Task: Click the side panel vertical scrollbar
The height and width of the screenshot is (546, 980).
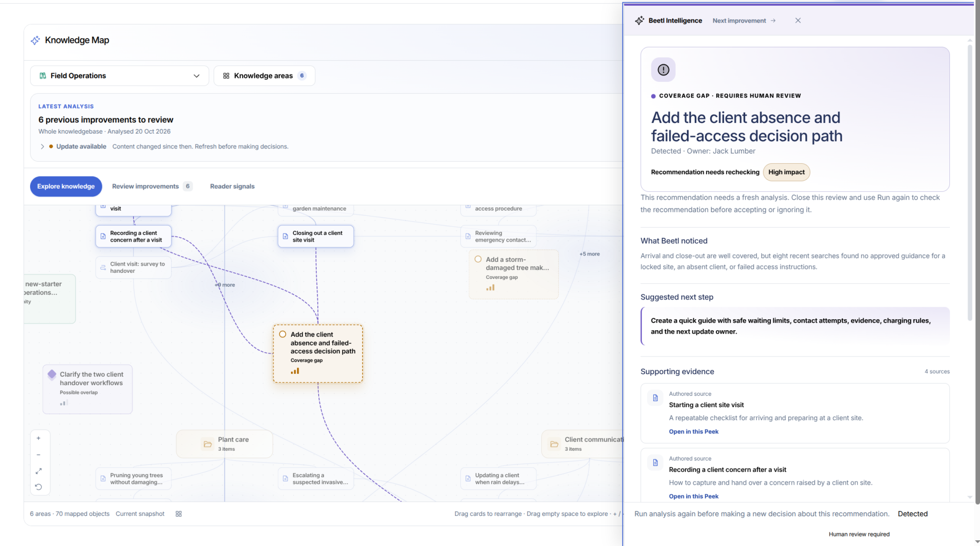Action: [x=970, y=182]
